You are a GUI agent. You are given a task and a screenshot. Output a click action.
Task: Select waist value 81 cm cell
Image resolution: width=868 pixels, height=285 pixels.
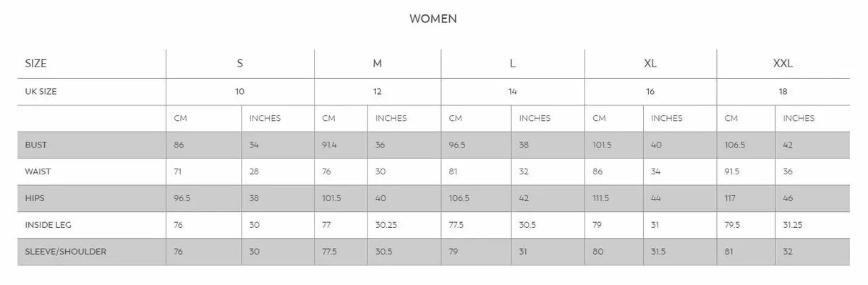[476, 172]
